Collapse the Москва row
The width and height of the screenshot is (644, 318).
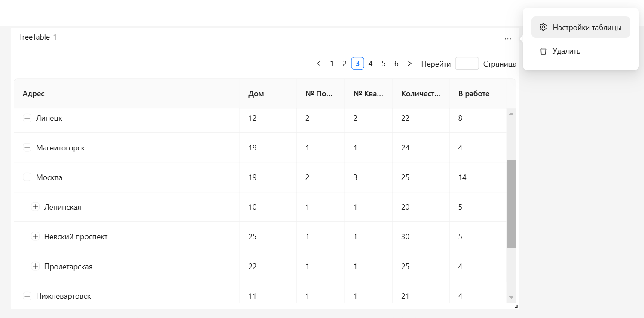[x=27, y=177]
